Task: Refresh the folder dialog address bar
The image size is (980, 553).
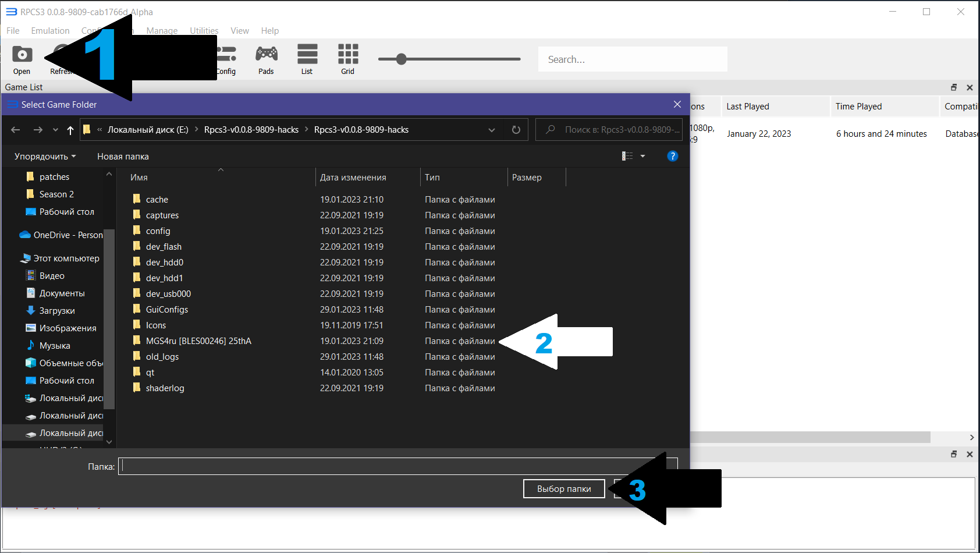Action: click(x=516, y=130)
